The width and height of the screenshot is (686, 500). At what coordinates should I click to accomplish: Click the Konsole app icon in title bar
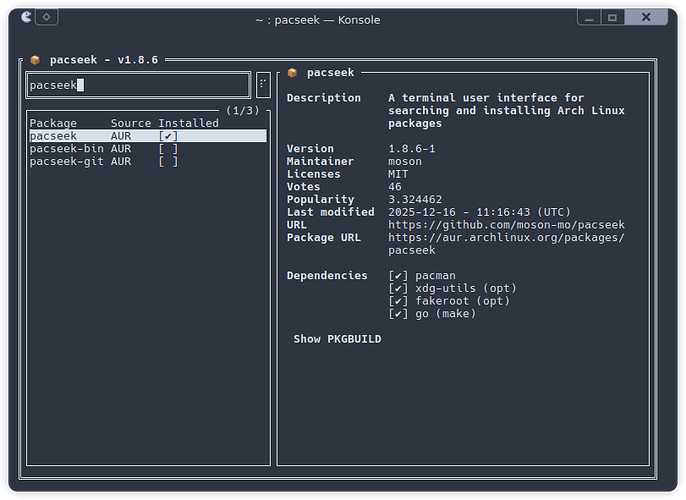pos(26,17)
